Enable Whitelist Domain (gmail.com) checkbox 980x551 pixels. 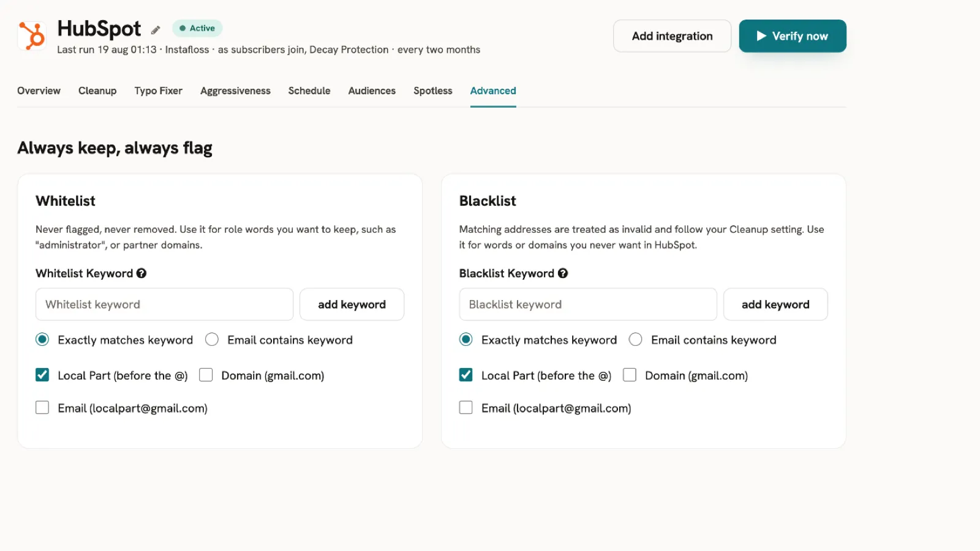(206, 375)
